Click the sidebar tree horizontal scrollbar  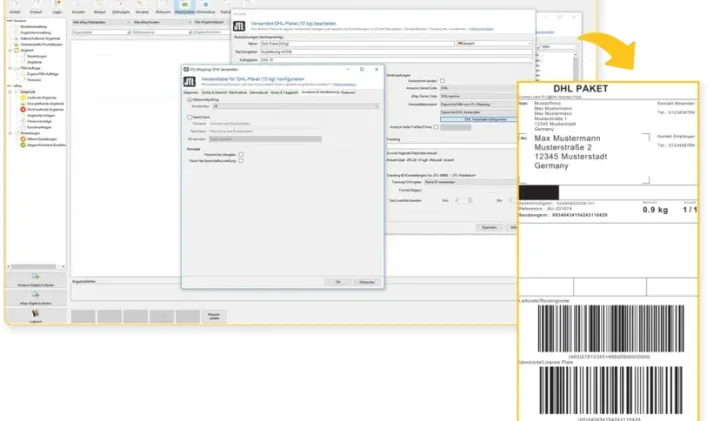click(x=36, y=267)
